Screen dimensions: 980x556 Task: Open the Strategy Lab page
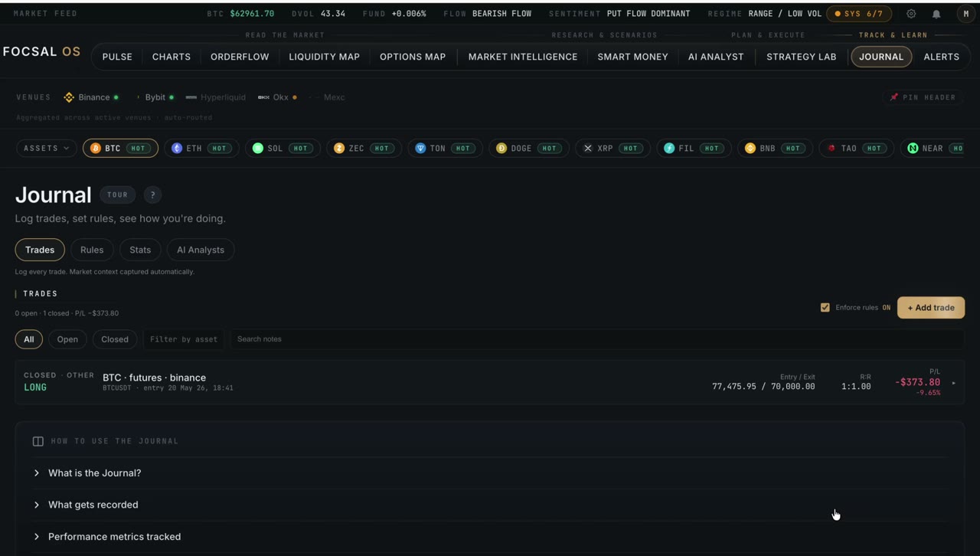click(802, 57)
